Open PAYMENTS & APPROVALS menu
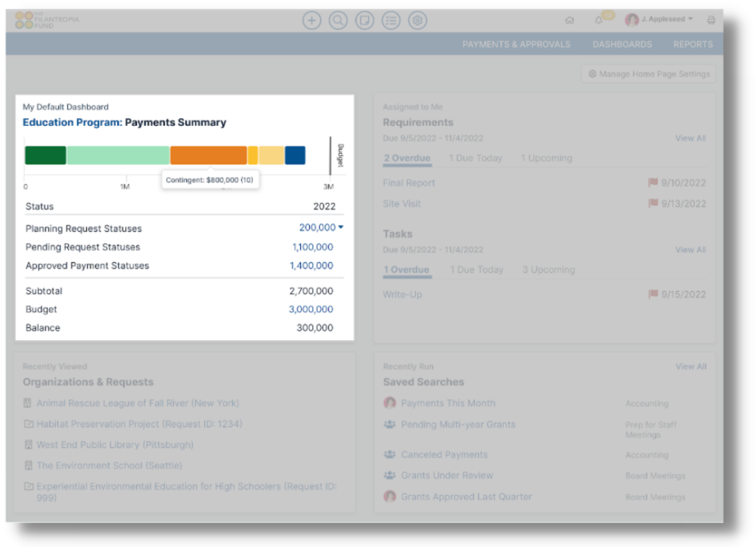Screen dimensions: 756x547 pyautogui.click(x=516, y=44)
